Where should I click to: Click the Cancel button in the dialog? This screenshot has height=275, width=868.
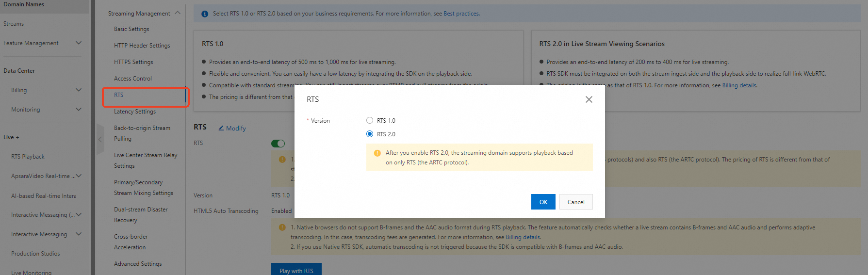(x=576, y=202)
